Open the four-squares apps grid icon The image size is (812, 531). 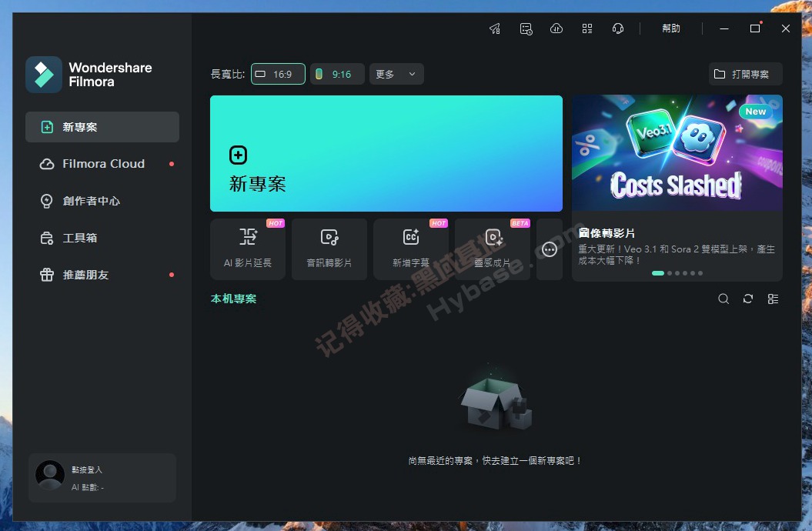[x=587, y=28]
